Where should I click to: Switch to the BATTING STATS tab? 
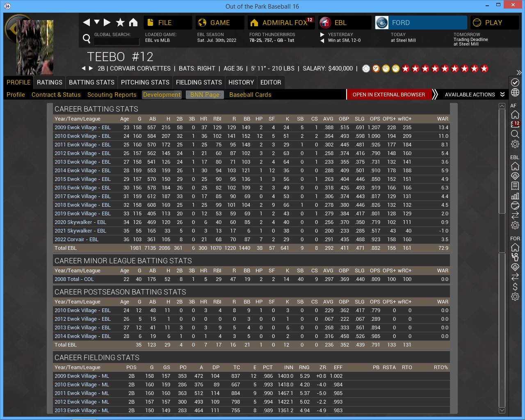91,82
